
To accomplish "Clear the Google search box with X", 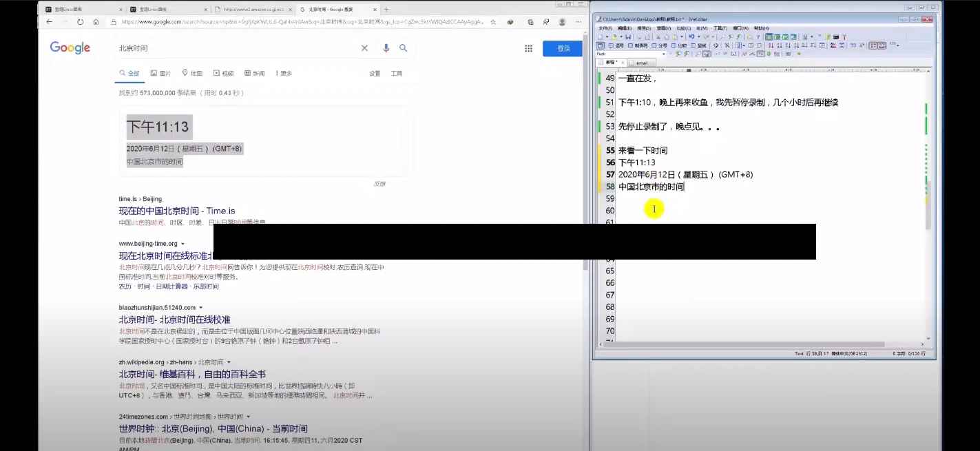I will pos(364,48).
